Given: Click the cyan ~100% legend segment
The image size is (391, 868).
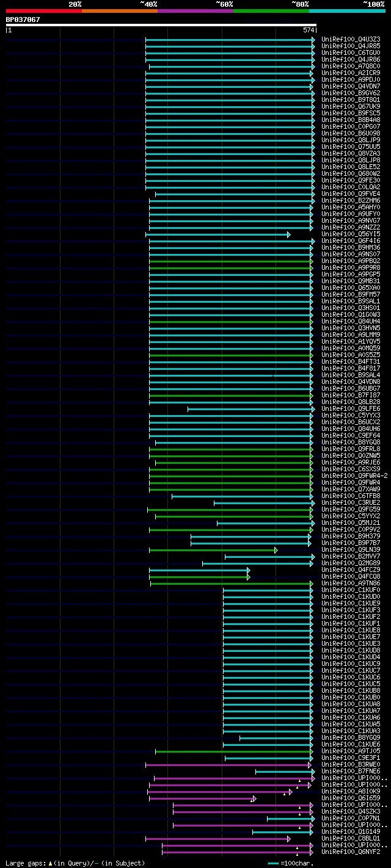Looking at the screenshot, I should click(347, 11).
